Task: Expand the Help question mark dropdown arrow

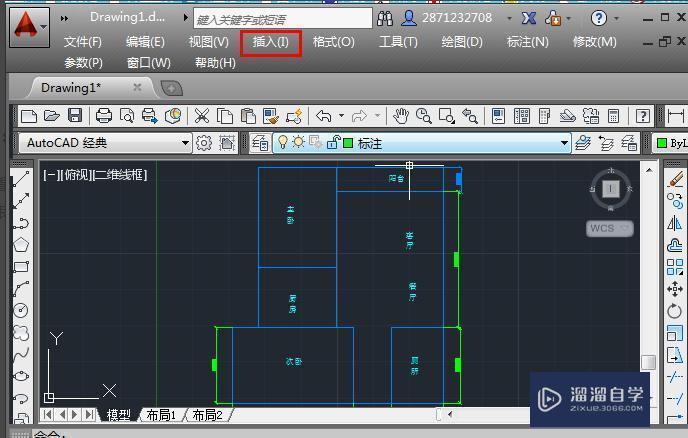Action: [x=616, y=18]
